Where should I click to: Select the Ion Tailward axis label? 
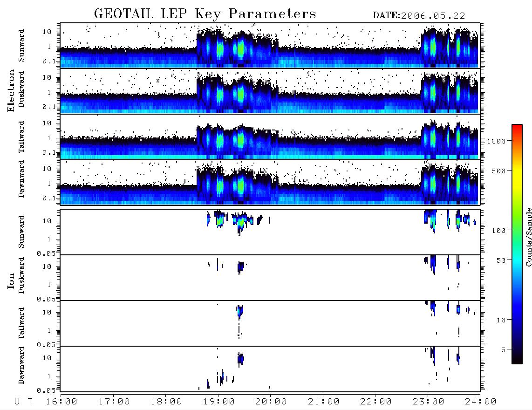pos(21,323)
